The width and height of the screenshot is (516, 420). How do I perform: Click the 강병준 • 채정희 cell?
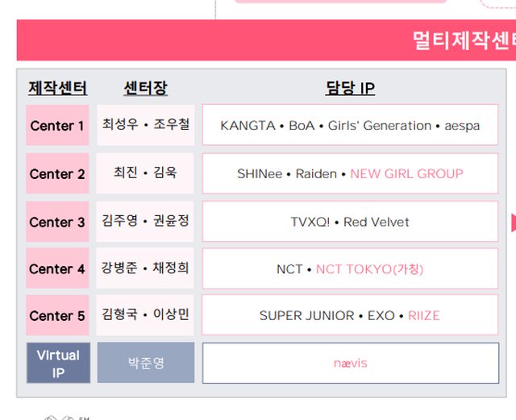tap(146, 268)
